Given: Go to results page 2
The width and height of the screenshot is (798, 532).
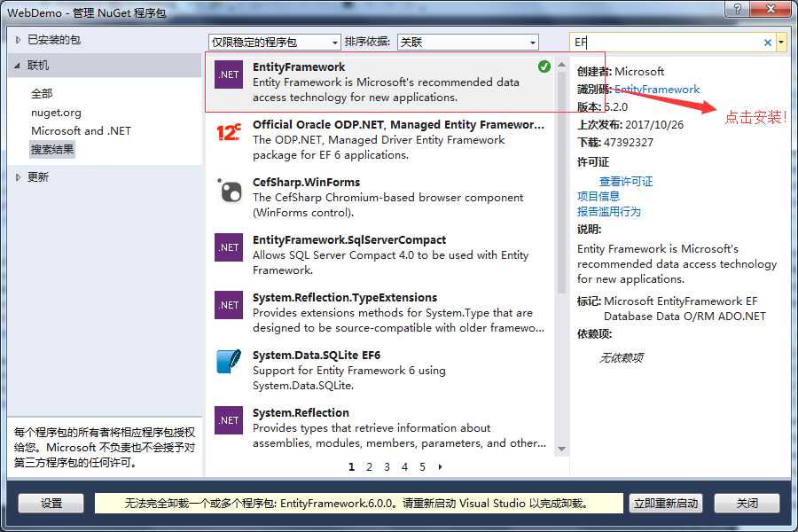Looking at the screenshot, I should click(369, 467).
